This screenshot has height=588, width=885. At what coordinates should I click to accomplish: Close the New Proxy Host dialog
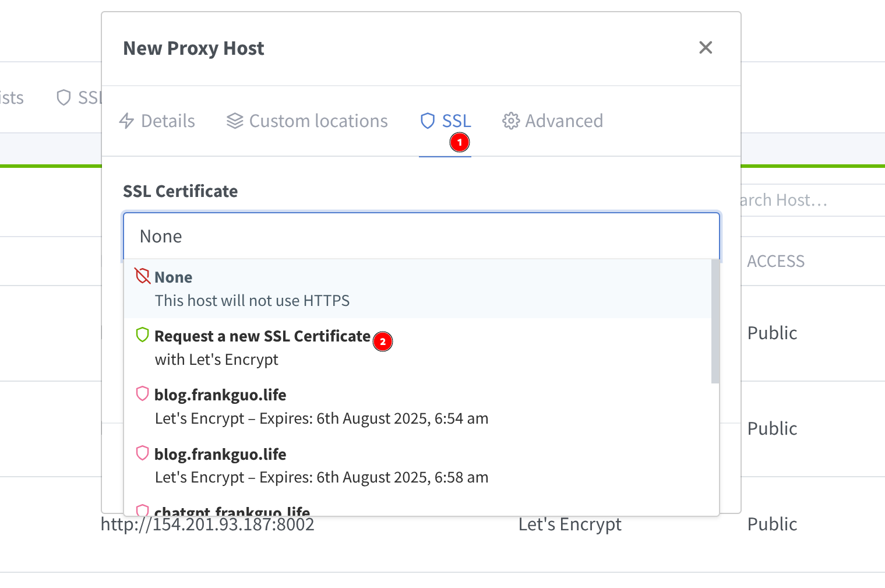(706, 48)
